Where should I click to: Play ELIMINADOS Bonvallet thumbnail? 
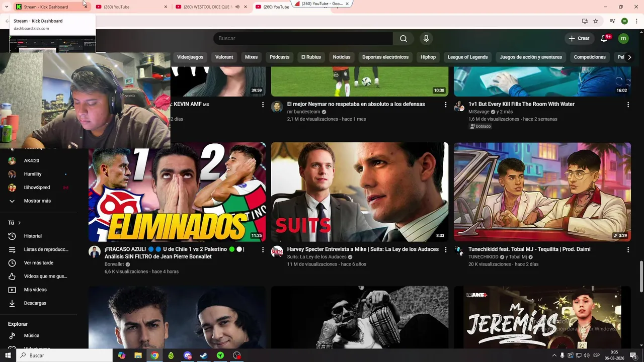point(177,192)
